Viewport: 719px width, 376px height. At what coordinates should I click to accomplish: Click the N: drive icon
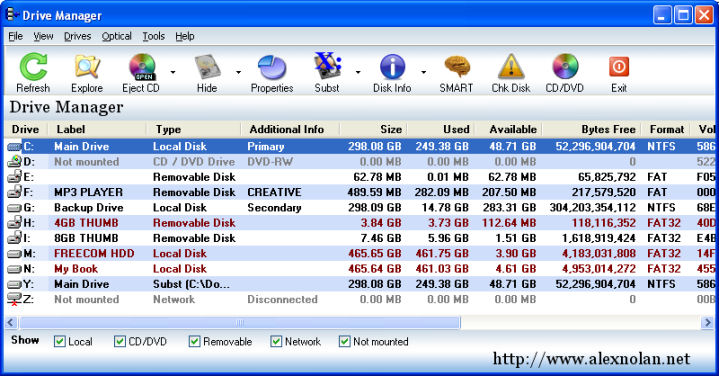(x=14, y=269)
